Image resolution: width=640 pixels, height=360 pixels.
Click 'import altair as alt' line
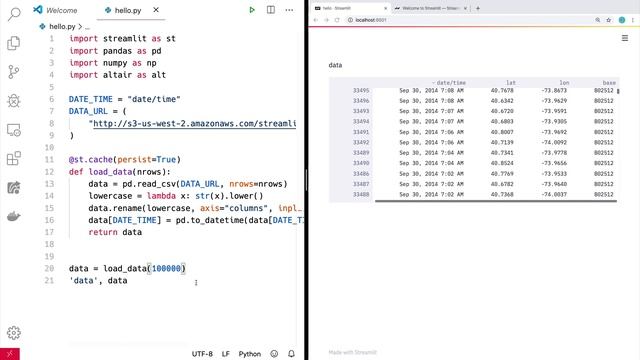click(118, 75)
